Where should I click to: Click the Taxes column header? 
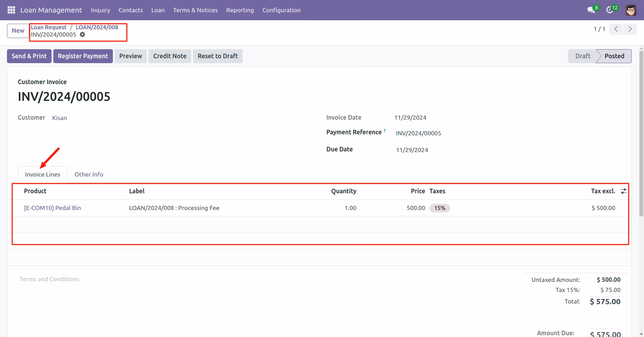pos(437,191)
